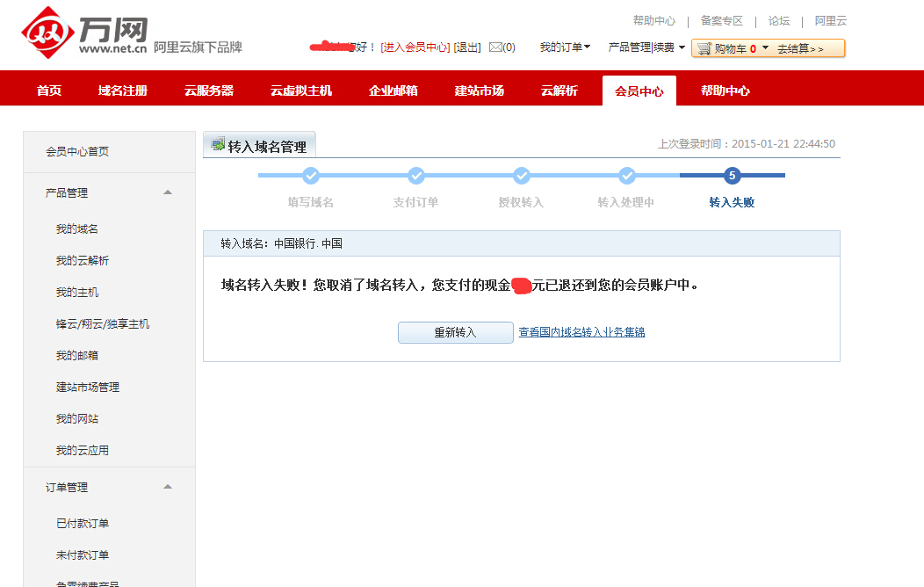The image size is (924, 587).
Task: Open 云解析 nav item
Action: tap(559, 91)
